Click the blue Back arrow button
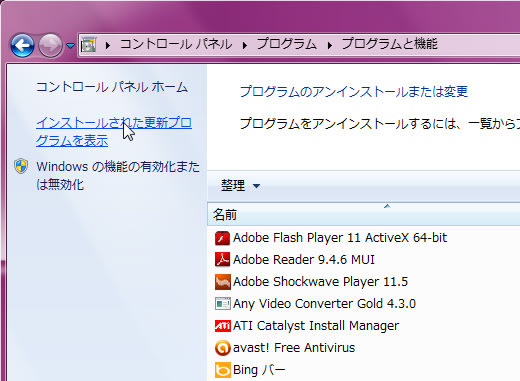The height and width of the screenshot is (381, 520). [x=22, y=45]
